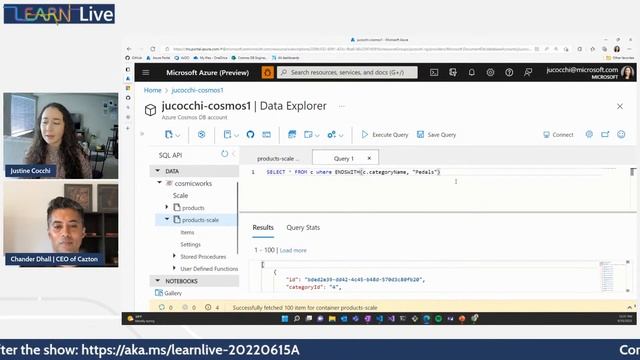The image size is (640, 360).
Task: Click the Azure search resources box
Action: click(x=347, y=73)
